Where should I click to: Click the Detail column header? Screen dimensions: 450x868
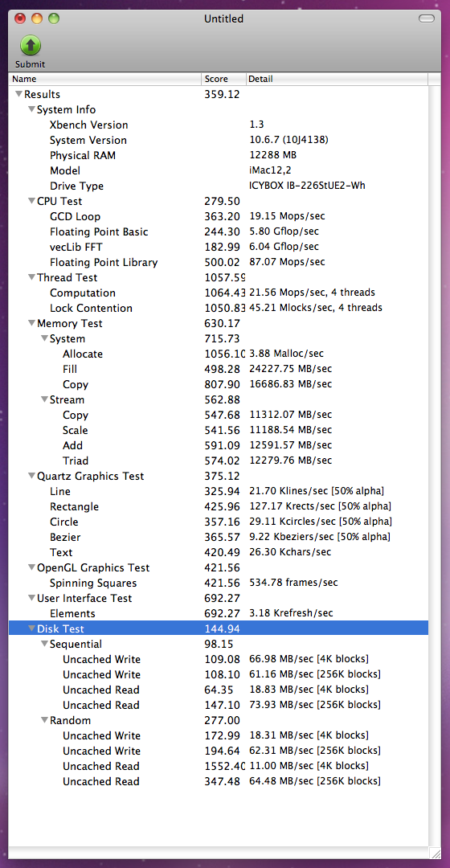[337, 79]
